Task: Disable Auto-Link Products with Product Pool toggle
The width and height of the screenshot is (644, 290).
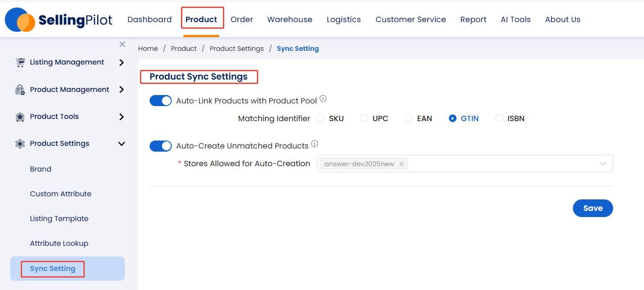Action: (x=161, y=101)
